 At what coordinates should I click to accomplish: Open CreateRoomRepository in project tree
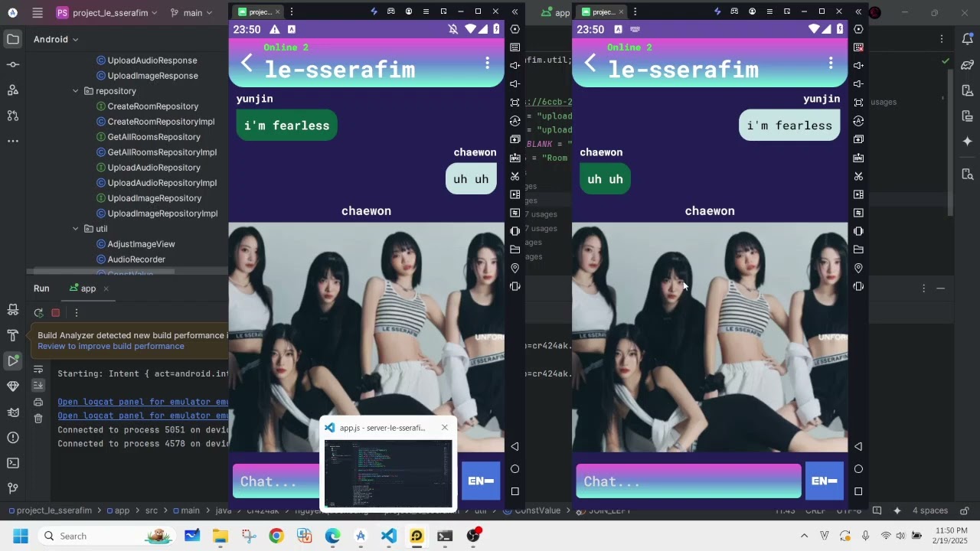tap(152, 106)
